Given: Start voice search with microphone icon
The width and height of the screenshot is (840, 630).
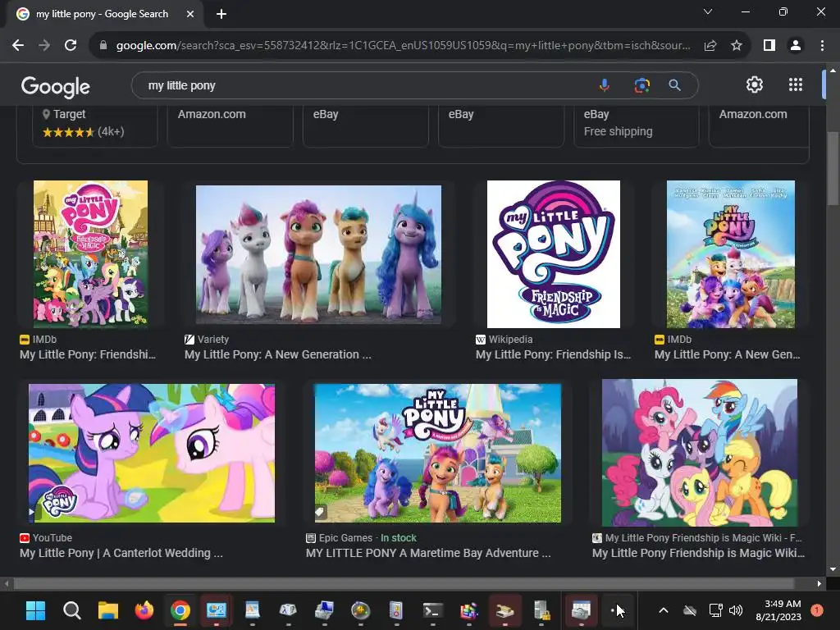Looking at the screenshot, I should pyautogui.click(x=605, y=85).
